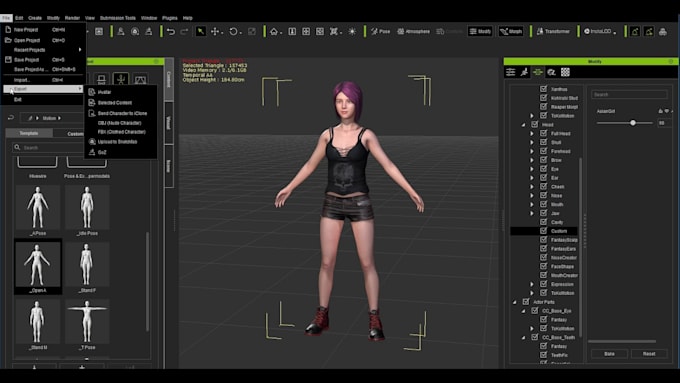
Task: Open the Pose tool in the toolbar
Action: click(x=380, y=32)
